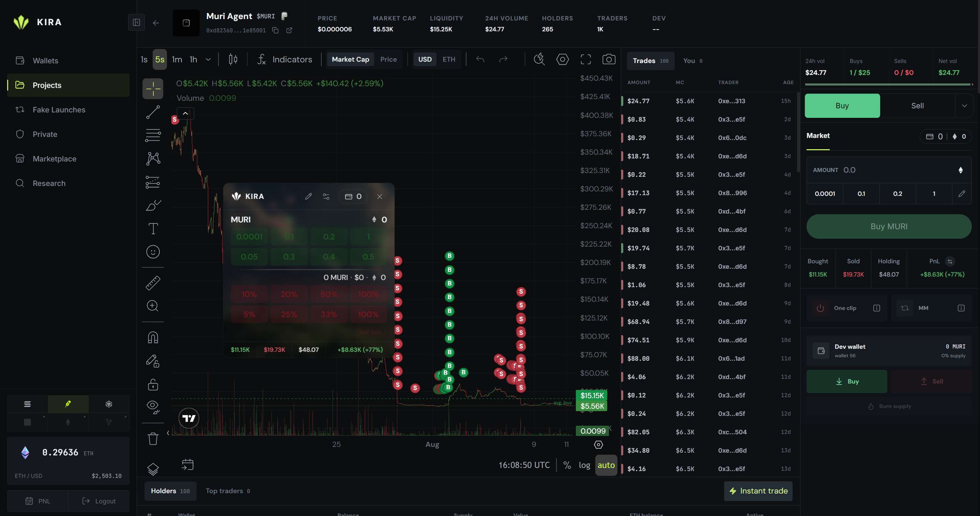
Task: Select the forecasting and measurement tool
Action: (x=153, y=182)
